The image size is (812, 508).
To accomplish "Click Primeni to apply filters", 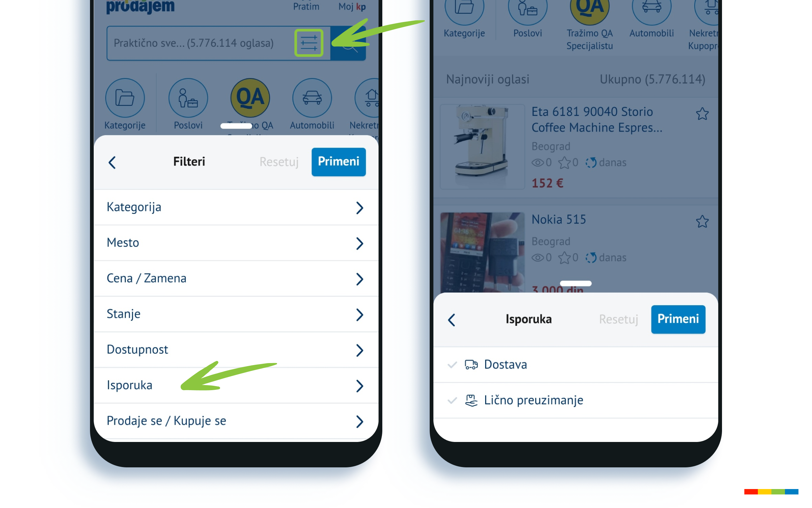I will click(x=338, y=162).
